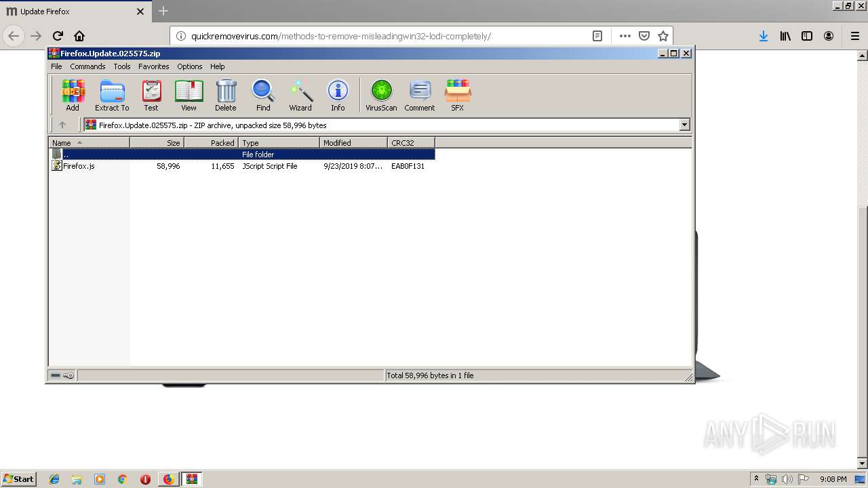The height and width of the screenshot is (488, 868).
Task: Switch to WinRAR taskbar button
Action: tap(191, 479)
